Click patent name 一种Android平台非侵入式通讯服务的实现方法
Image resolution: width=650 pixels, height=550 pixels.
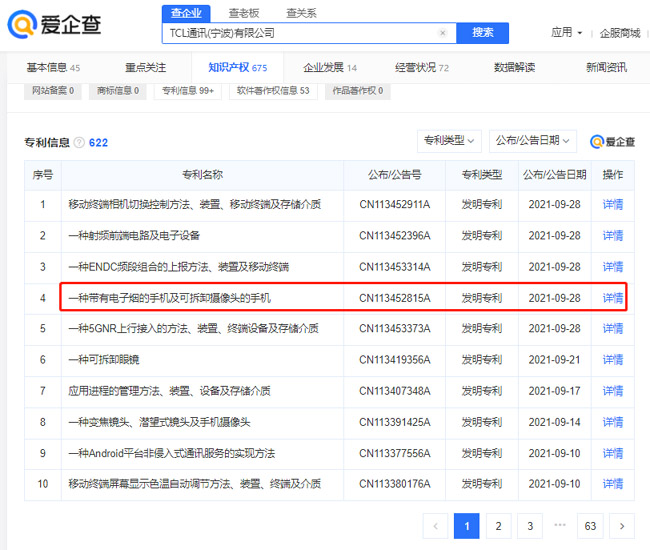[x=172, y=453]
